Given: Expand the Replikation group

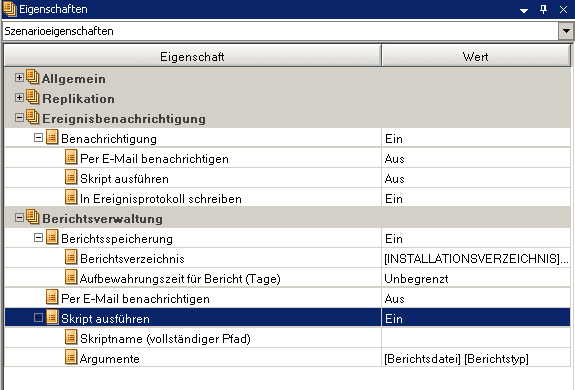Looking at the screenshot, I should point(19,98).
